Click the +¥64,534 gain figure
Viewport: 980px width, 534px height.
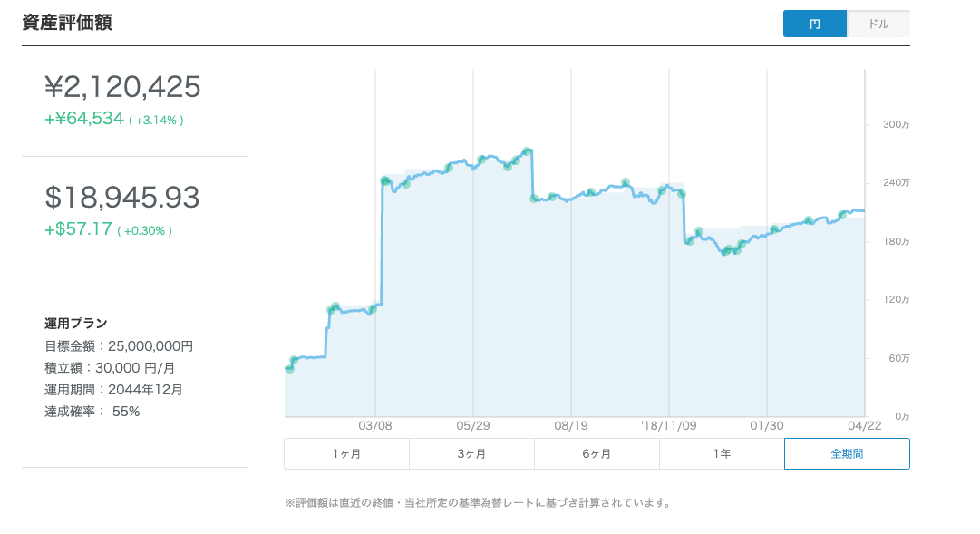click(83, 118)
